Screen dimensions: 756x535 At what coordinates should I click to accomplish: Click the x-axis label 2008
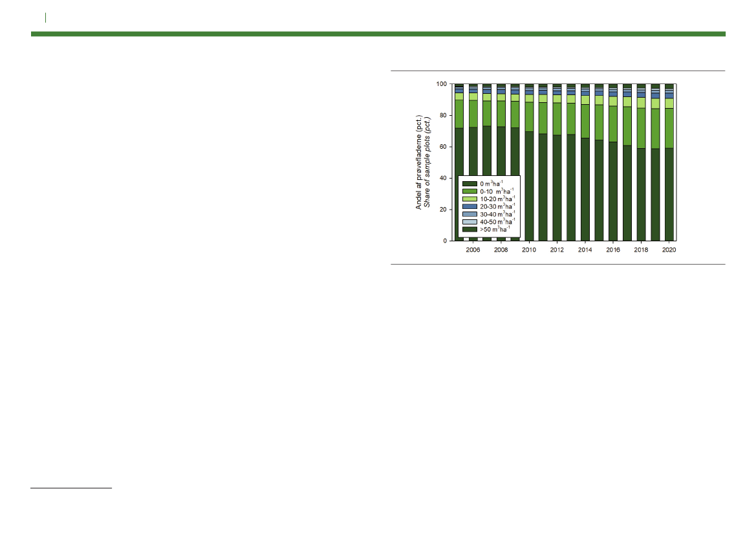(x=501, y=250)
